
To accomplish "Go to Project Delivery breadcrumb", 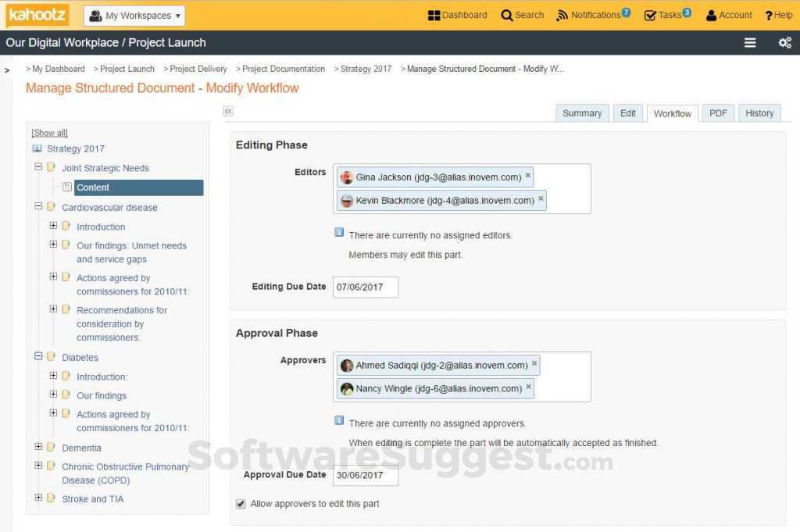I will coord(198,69).
